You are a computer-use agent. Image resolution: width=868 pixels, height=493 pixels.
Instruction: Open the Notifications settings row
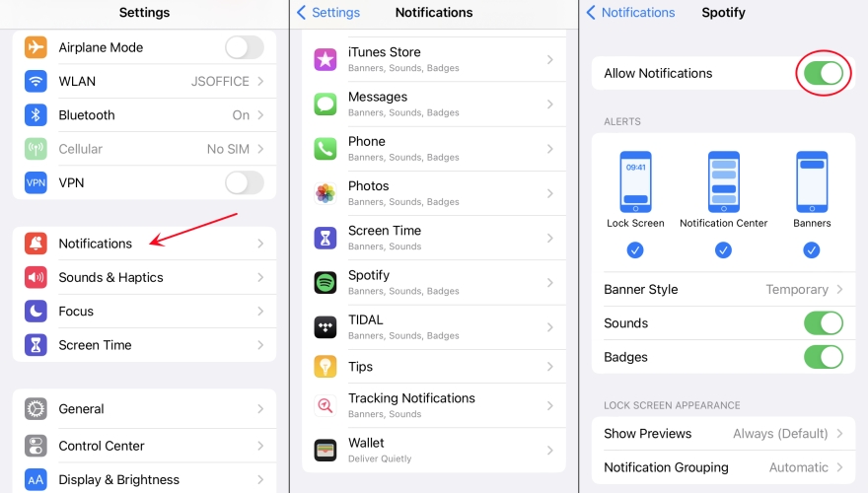pyautogui.click(x=144, y=244)
